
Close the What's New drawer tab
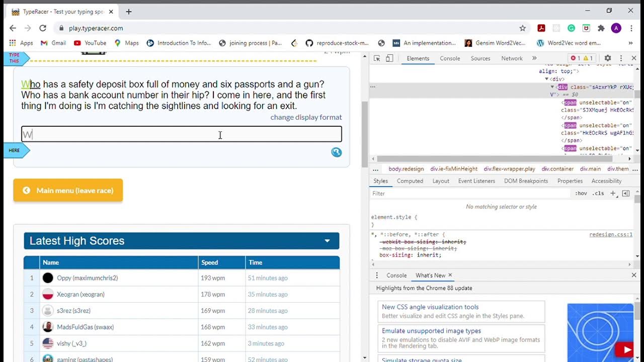pyautogui.click(x=450, y=276)
